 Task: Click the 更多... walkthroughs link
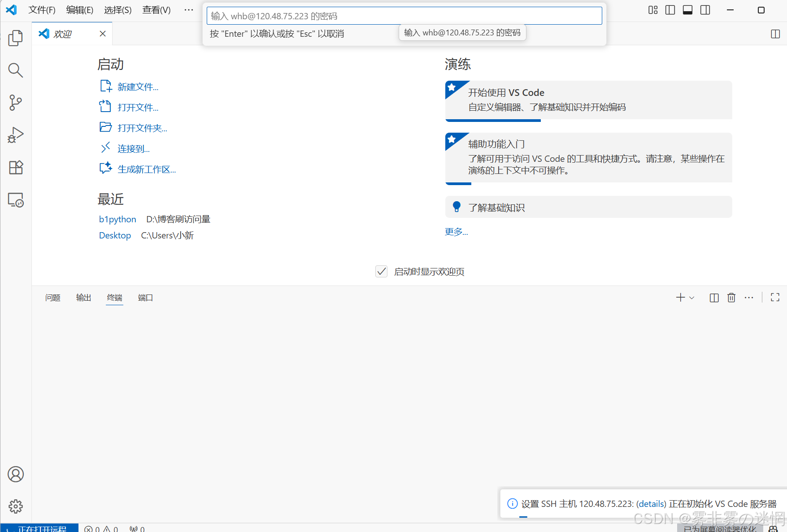point(456,232)
